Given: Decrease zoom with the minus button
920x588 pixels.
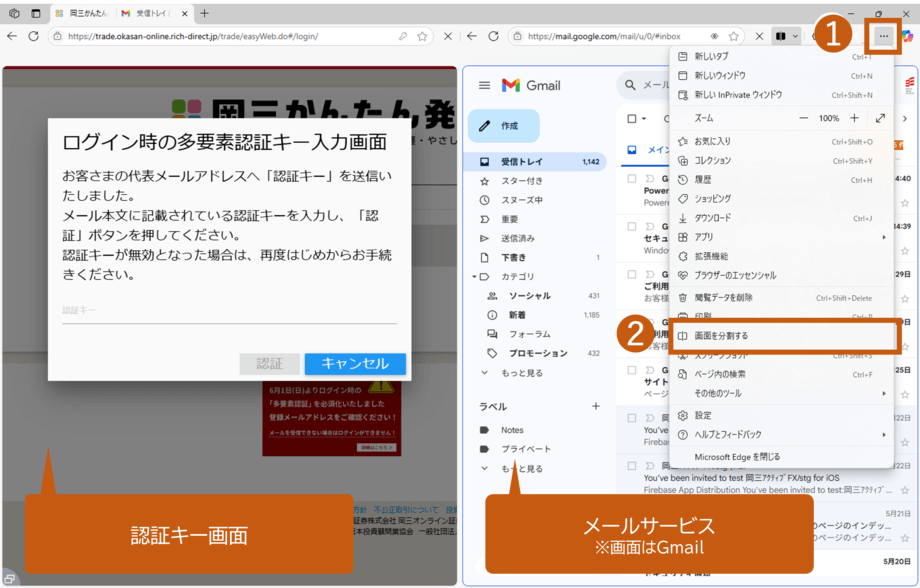Looking at the screenshot, I should tap(803, 119).
